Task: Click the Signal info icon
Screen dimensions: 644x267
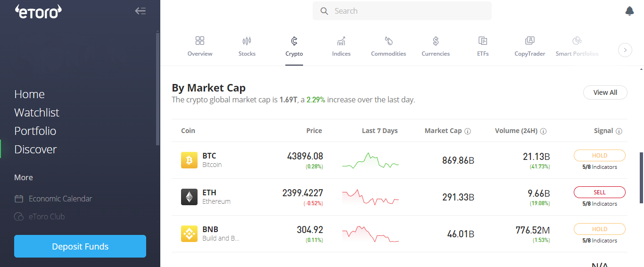Action: (619, 131)
